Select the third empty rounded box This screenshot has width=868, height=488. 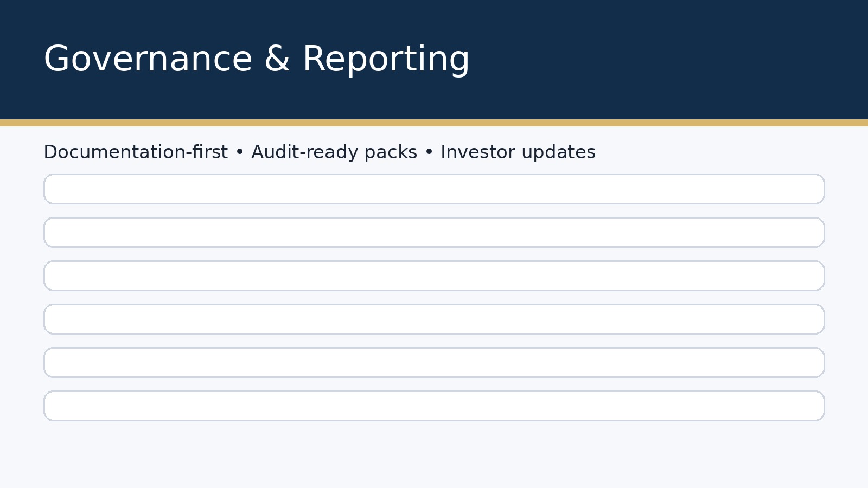coord(434,276)
